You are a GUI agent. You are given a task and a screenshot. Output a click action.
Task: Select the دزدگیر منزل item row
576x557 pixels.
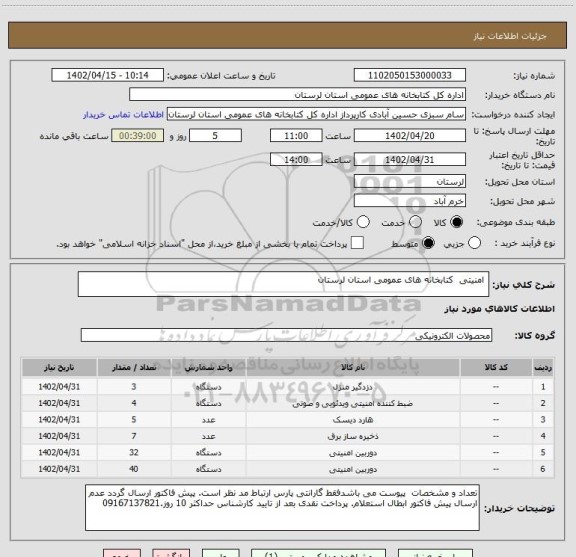288,387
